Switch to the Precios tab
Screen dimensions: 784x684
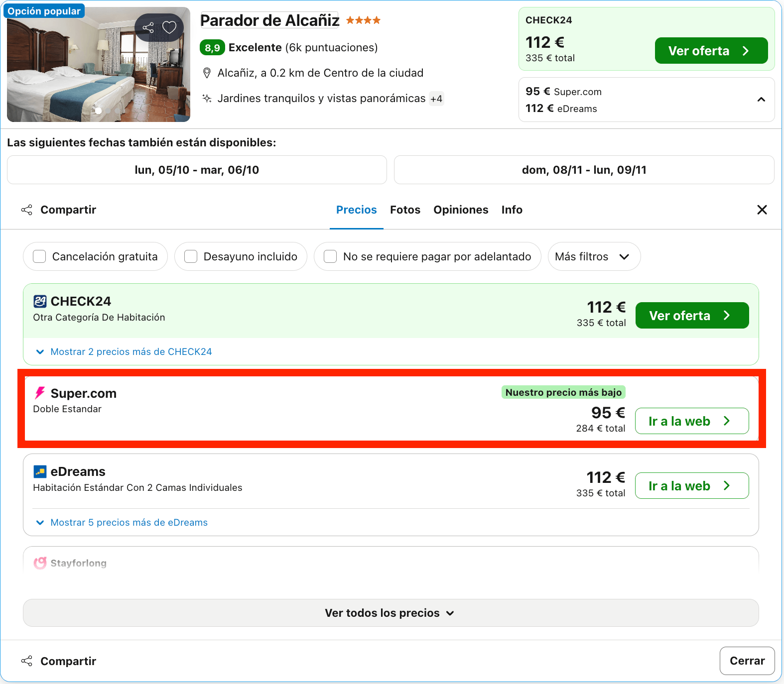tap(357, 210)
